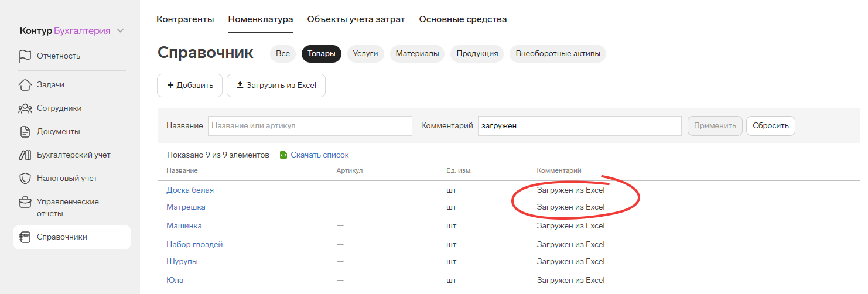The image size is (868, 294).
Task: Select the Сотрудники people icon
Action: click(x=25, y=108)
